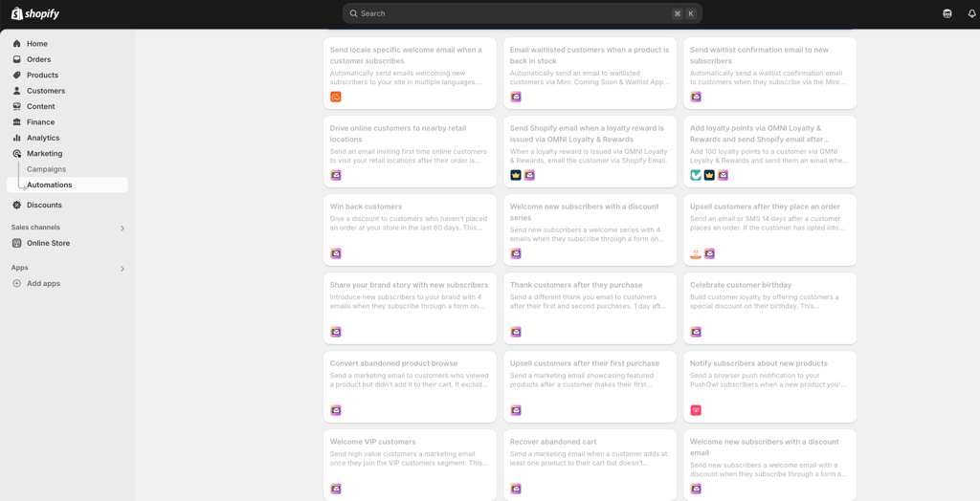The image size is (980, 501).
Task: Click the Home house icon
Action: tap(17, 44)
